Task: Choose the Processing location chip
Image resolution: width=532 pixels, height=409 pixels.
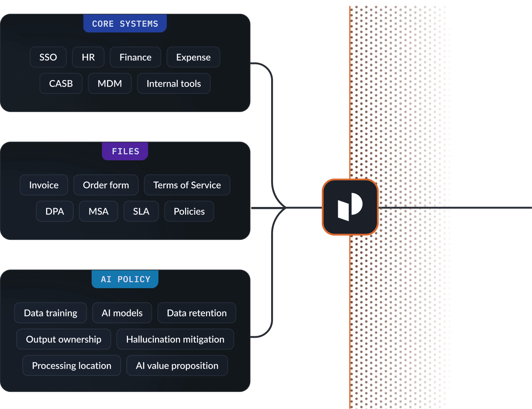Action: (x=72, y=366)
